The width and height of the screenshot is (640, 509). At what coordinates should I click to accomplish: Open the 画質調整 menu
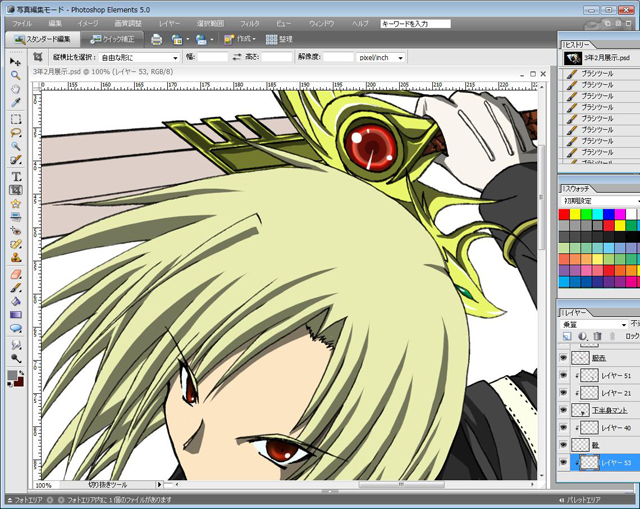click(x=128, y=24)
